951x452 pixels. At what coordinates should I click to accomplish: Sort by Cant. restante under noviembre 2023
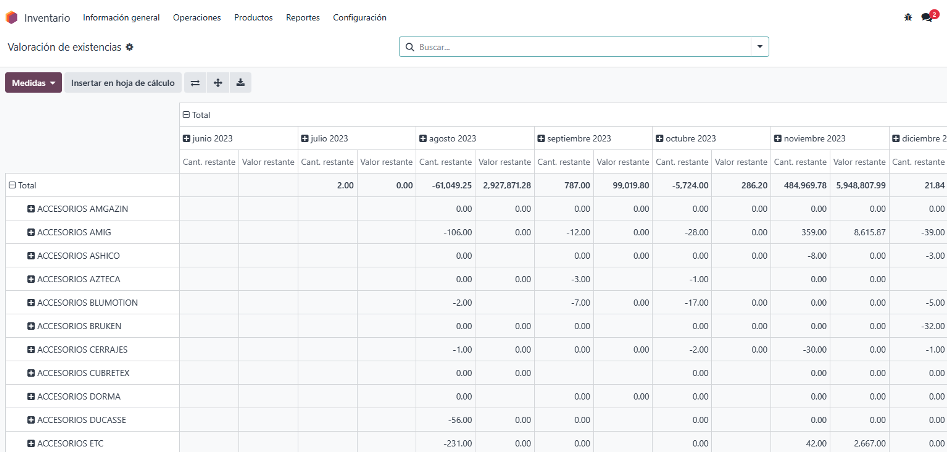801,162
